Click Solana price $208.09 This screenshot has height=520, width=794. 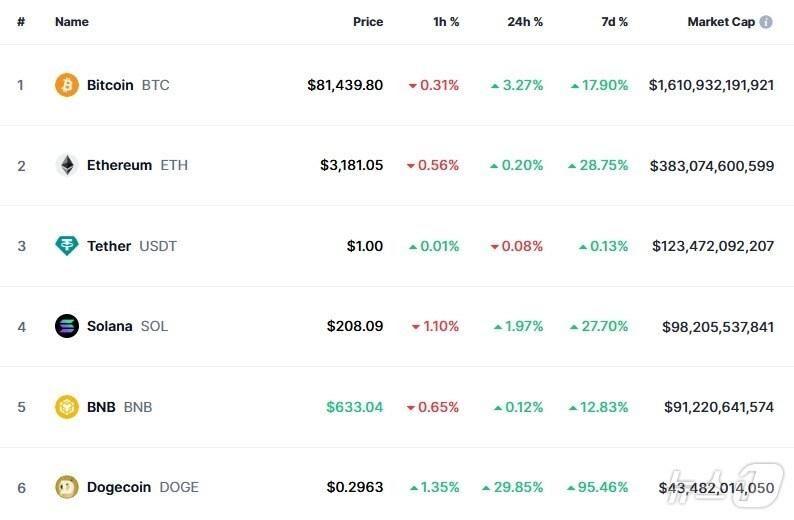(x=354, y=326)
